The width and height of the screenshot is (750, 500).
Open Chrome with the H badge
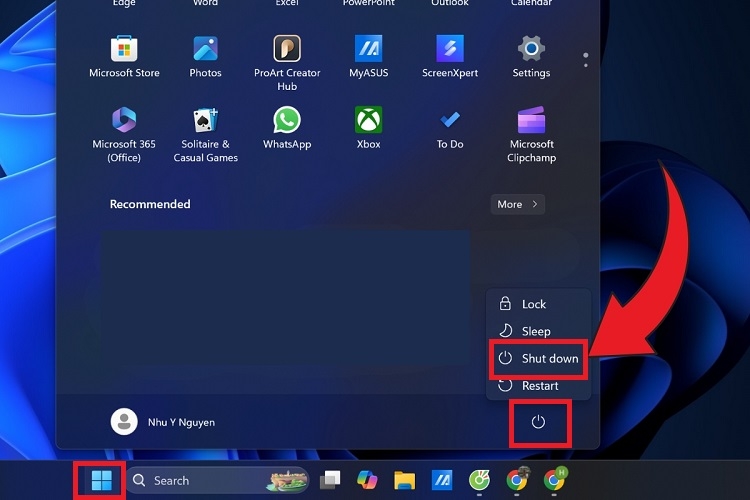tap(554, 479)
